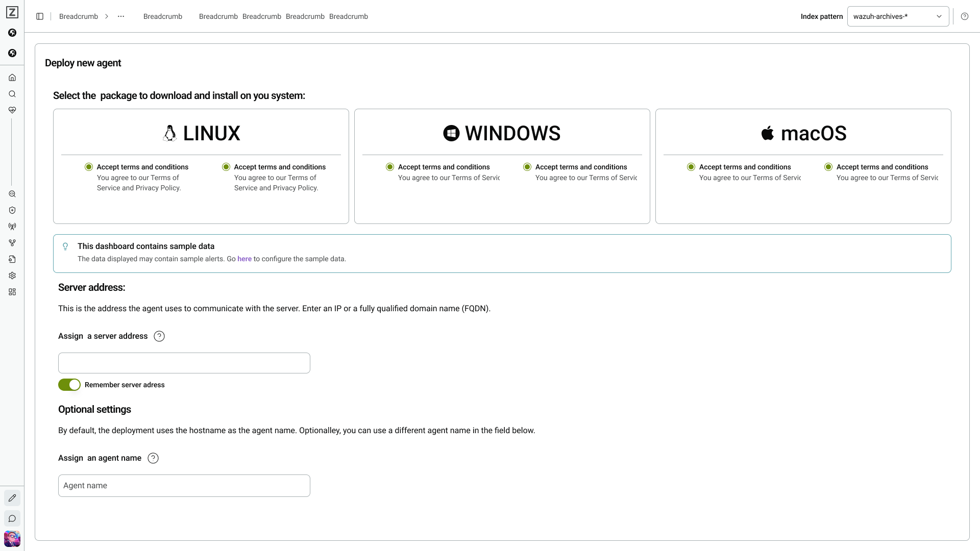Click the help icon beside Assign an agent name
Viewport: 980px width, 551px height.
[x=153, y=458]
